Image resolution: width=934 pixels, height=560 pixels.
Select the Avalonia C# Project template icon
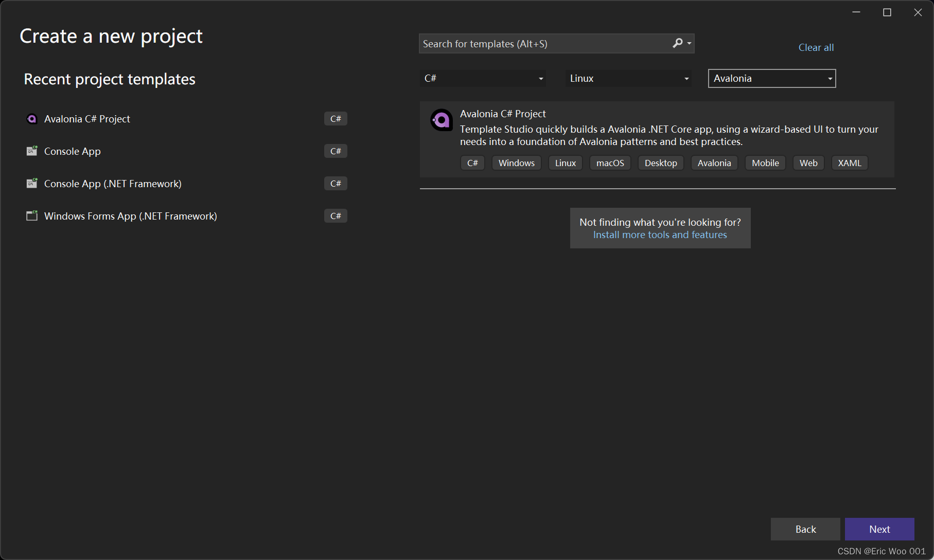click(x=32, y=118)
